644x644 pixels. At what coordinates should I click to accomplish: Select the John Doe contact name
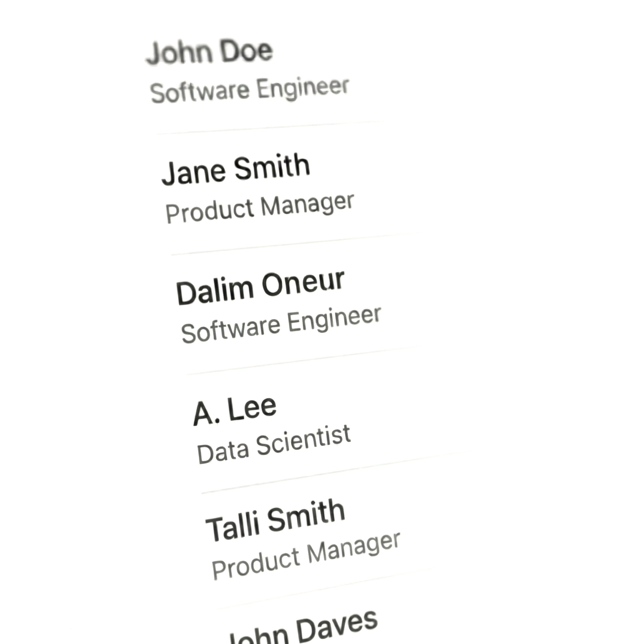[x=210, y=52]
